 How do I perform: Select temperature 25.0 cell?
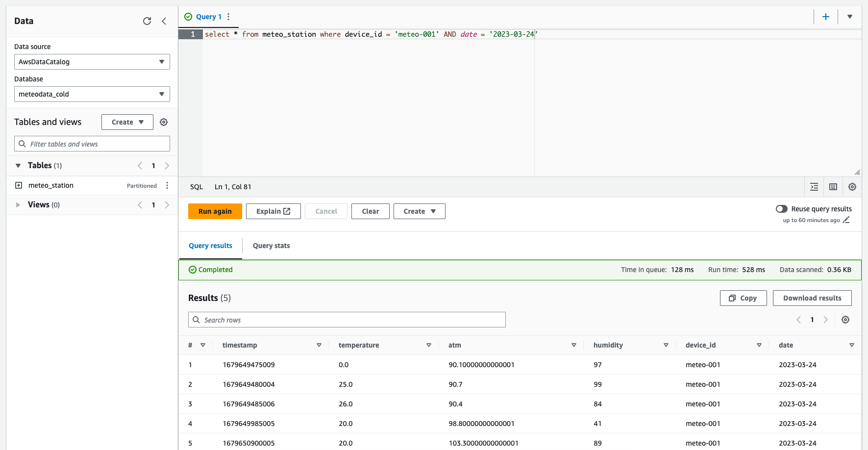(x=346, y=384)
